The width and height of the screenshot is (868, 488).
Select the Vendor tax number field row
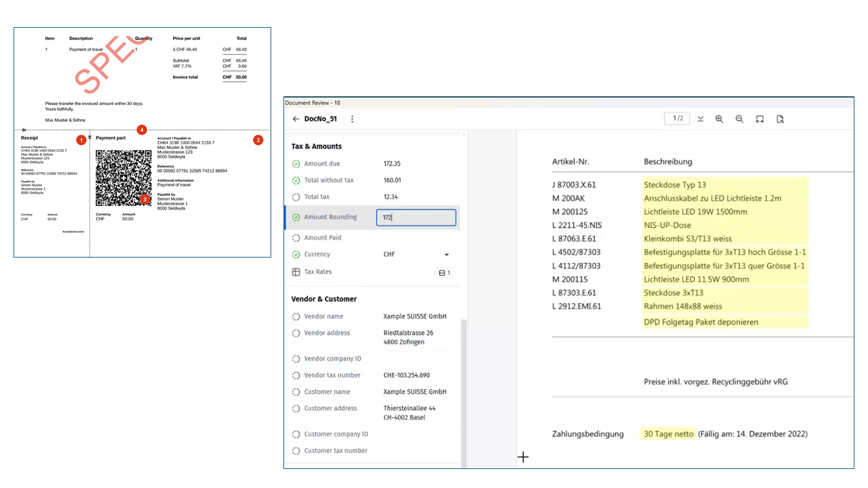[x=373, y=375]
